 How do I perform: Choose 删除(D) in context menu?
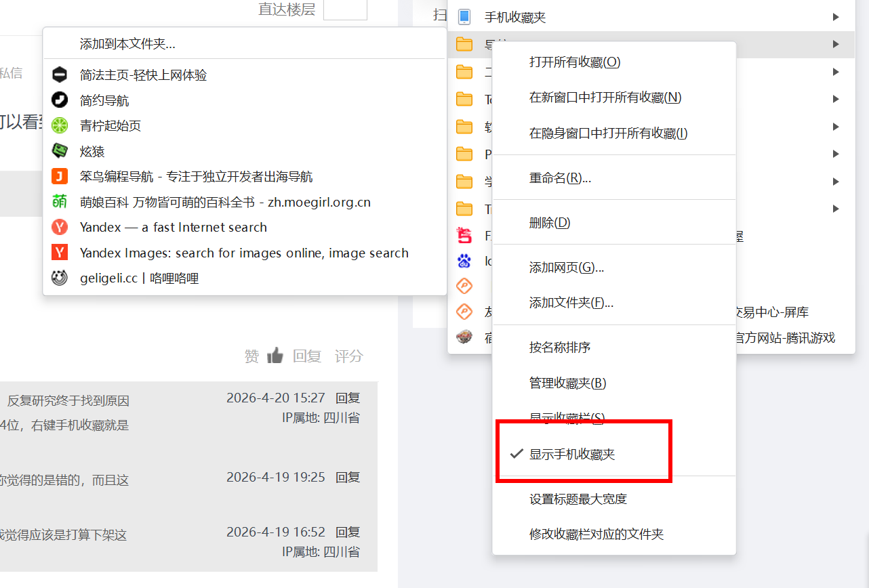[614, 223]
